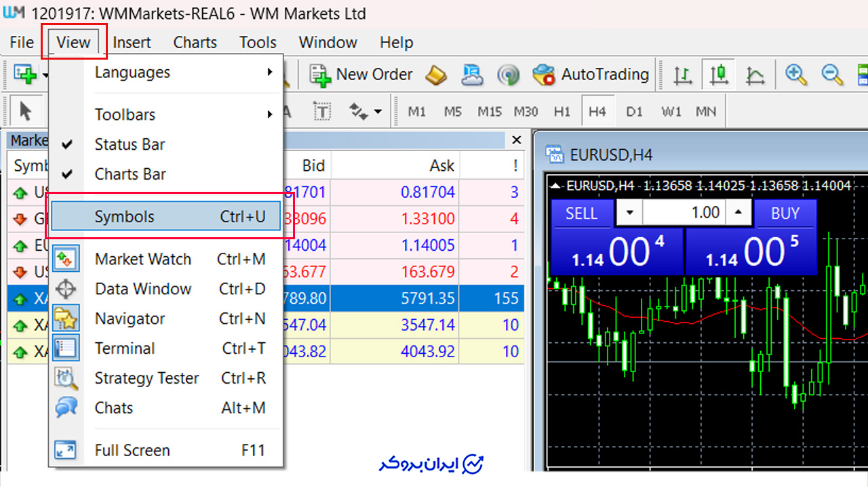
Task: Select the cursor arrow tool
Action: tap(26, 111)
